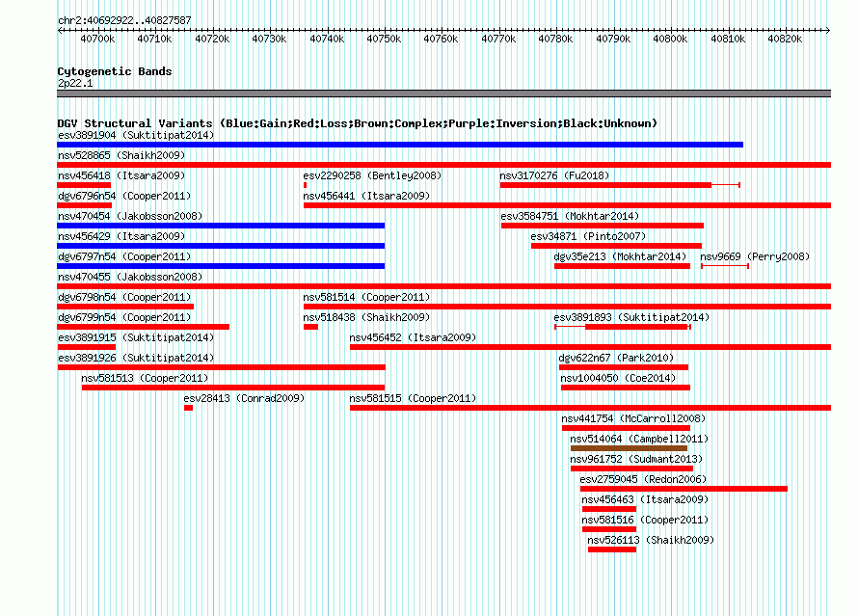Open esv28413 (Conrad2009) variant label

pyautogui.click(x=244, y=398)
